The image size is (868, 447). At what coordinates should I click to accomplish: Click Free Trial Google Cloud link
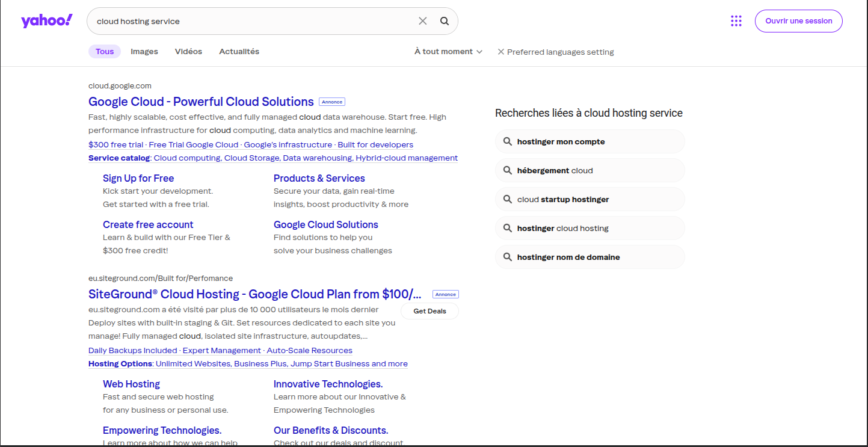point(194,144)
